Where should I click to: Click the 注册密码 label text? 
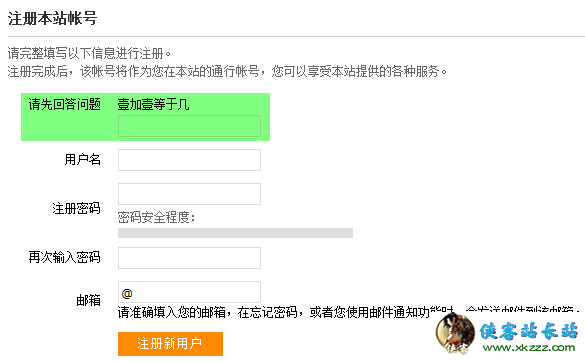click(76, 208)
